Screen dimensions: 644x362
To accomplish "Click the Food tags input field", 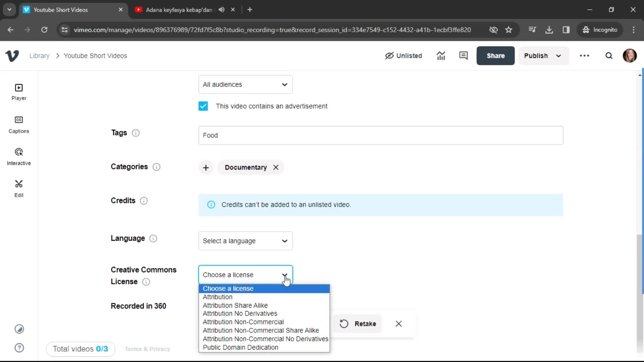I will tap(382, 135).
